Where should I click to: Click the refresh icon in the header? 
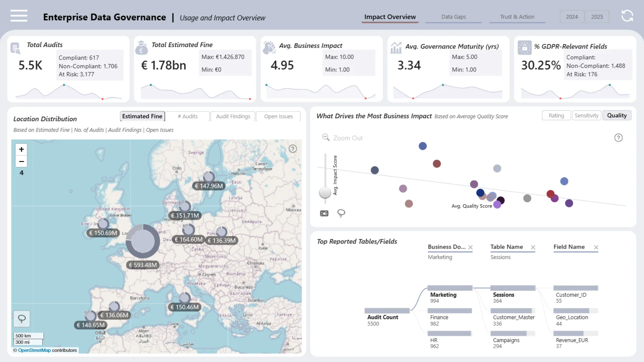click(627, 16)
